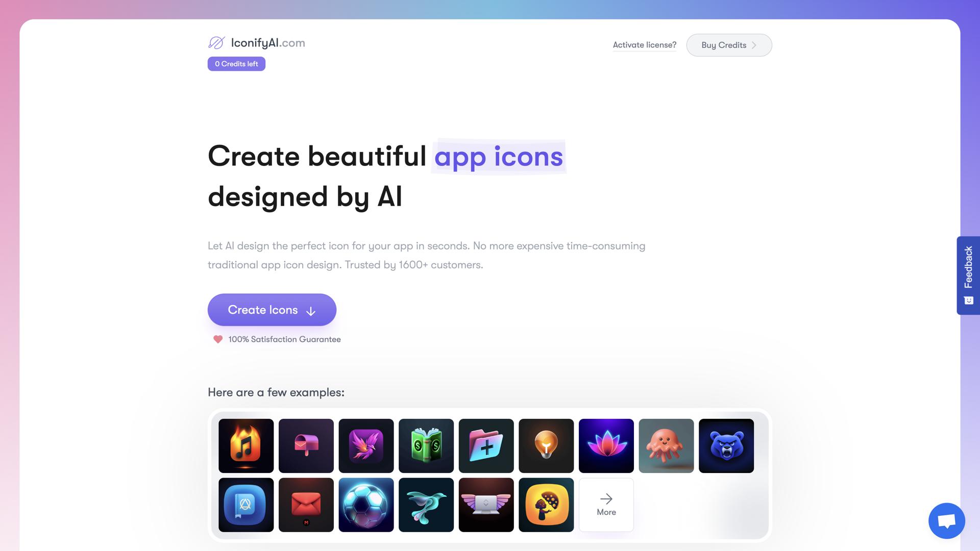Pick the pink octopus example icon
Screen dimensions: 980x551
point(666,446)
